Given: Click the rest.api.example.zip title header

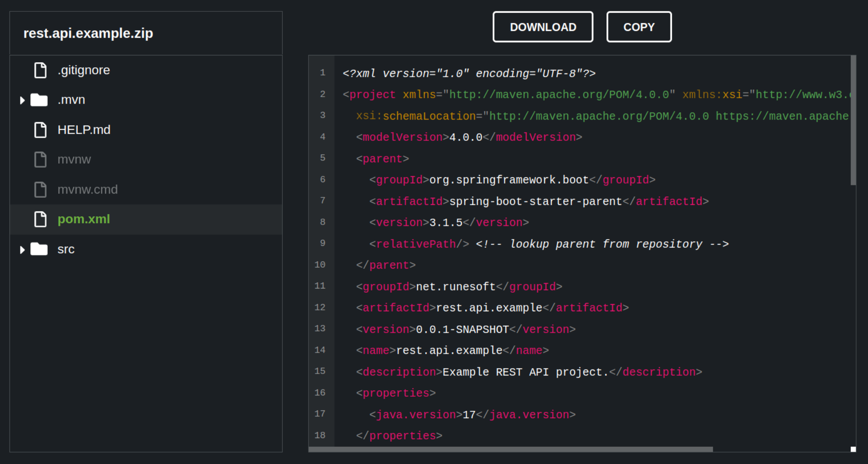Looking at the screenshot, I should (x=88, y=33).
